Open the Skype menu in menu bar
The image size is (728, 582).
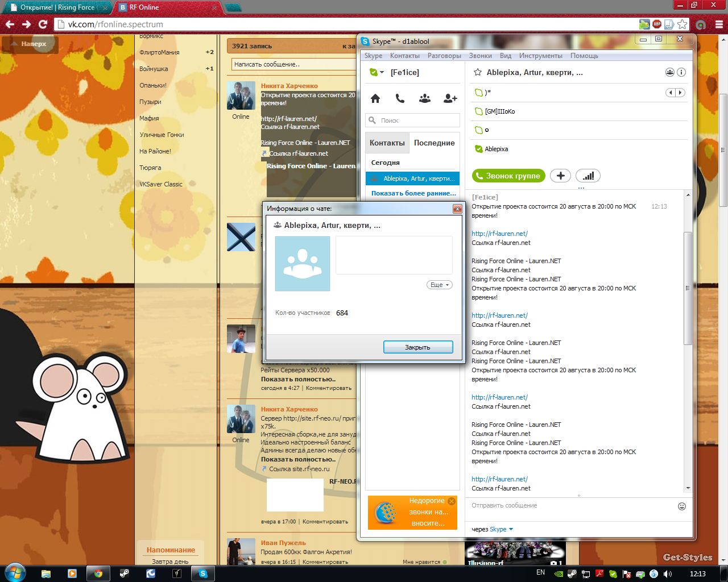[x=373, y=56]
